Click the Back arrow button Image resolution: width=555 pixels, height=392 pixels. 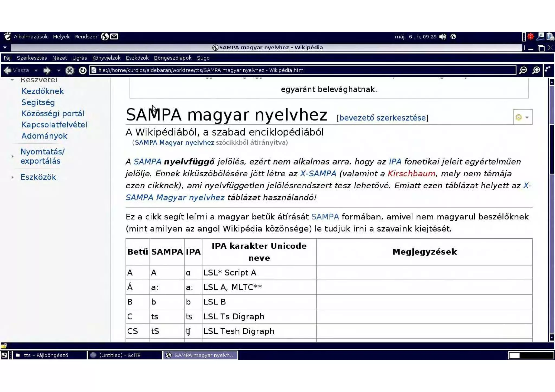pyautogui.click(x=8, y=70)
